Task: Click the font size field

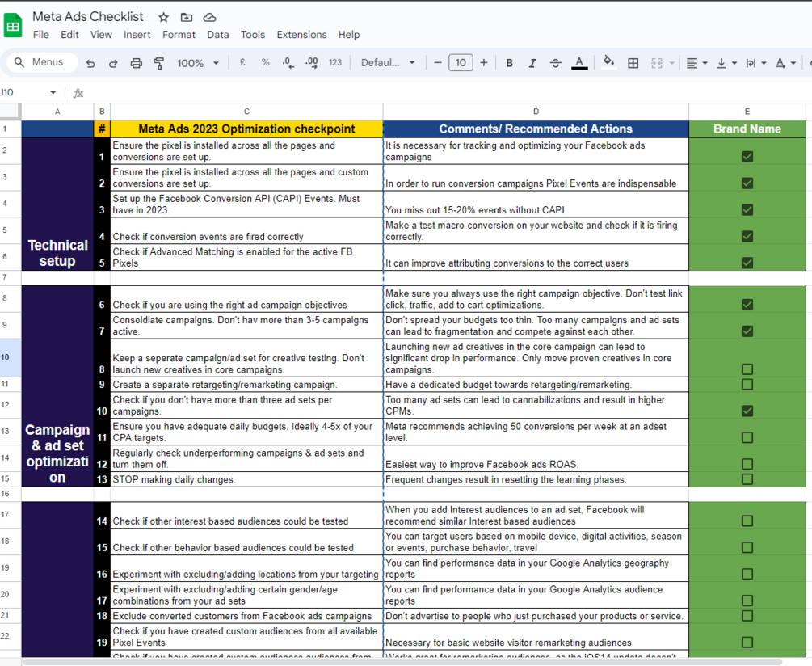Action: click(x=461, y=63)
